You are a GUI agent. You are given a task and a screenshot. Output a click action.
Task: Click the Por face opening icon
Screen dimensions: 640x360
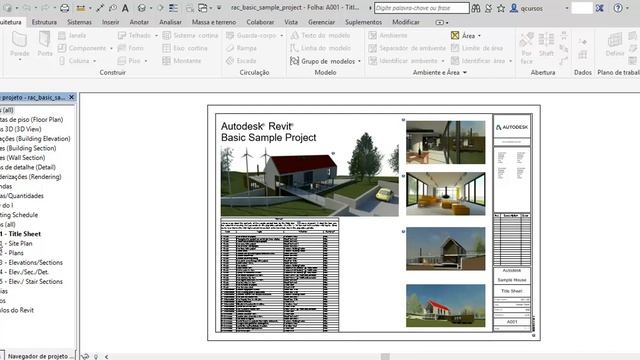point(527,40)
